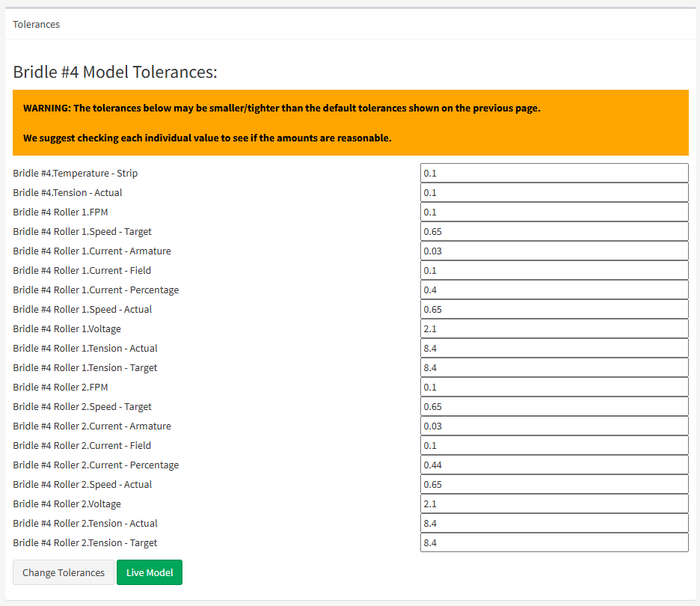Click Roller 1 FPM tolerance input
The image size is (700, 606).
[553, 212]
